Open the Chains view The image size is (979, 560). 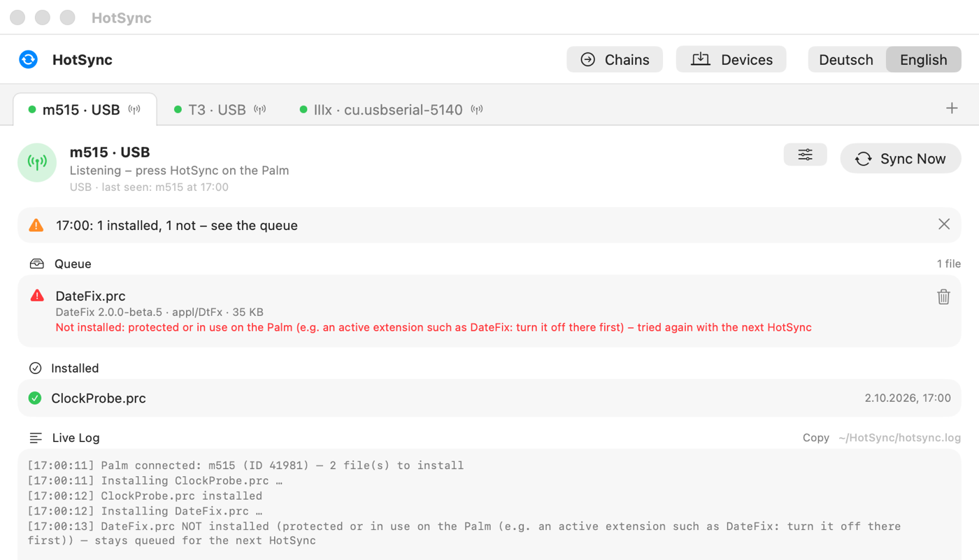pos(615,59)
